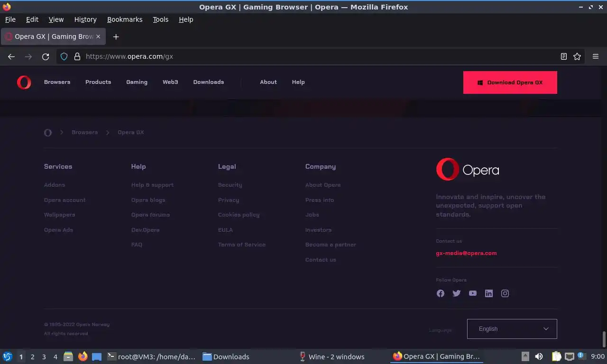Reload the page with the refresh button
Image resolution: width=607 pixels, height=364 pixels.
click(46, 56)
